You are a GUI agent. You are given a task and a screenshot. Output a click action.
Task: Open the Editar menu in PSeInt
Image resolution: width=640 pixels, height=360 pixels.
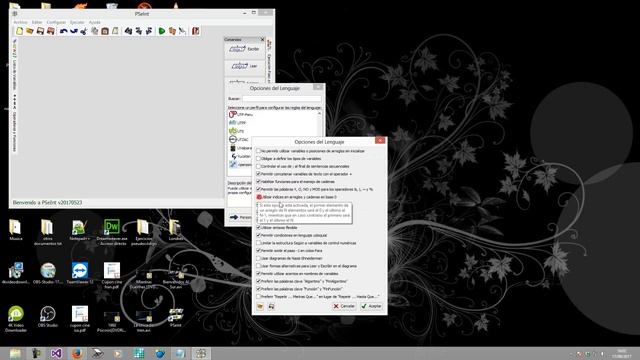coord(37,22)
